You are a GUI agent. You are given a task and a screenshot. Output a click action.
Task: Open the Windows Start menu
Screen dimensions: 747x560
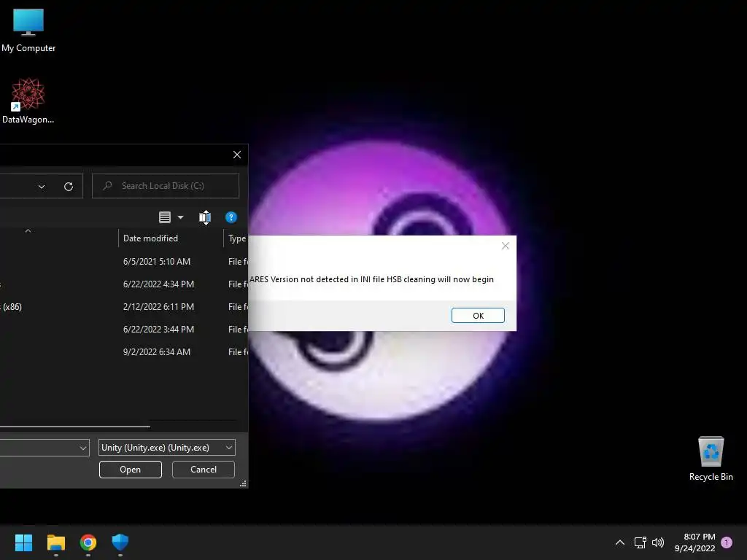[x=23, y=542]
